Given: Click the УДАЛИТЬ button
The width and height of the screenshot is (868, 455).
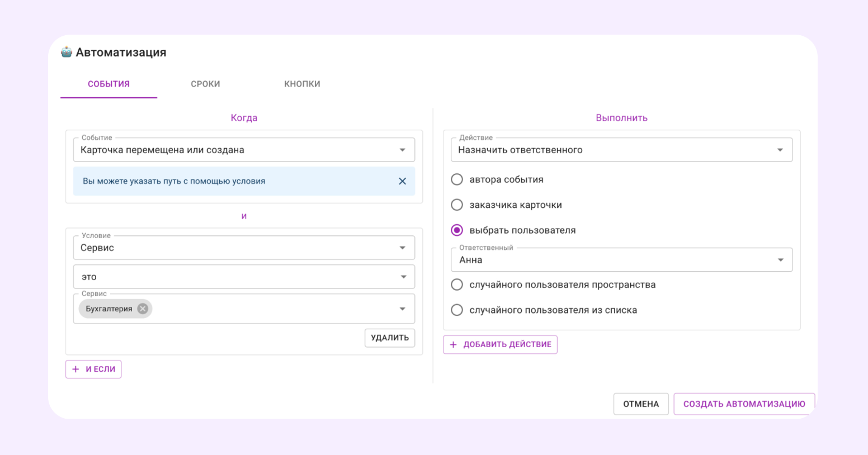Looking at the screenshot, I should pos(390,338).
